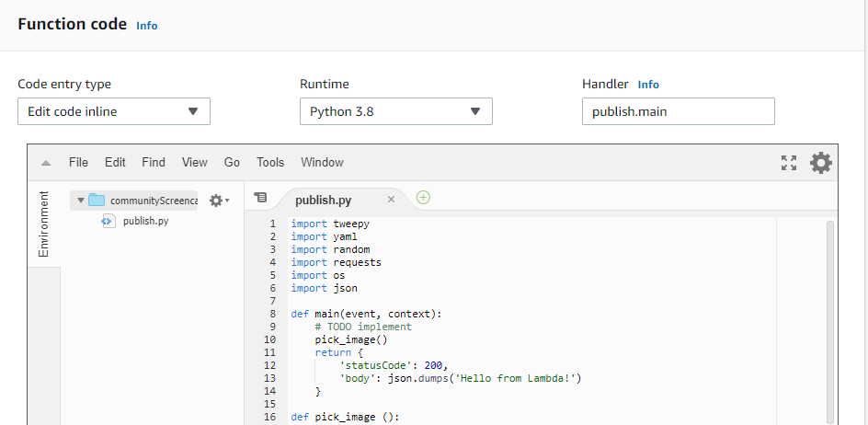Click the 'import json' line
868x425 pixels.
[x=324, y=288]
